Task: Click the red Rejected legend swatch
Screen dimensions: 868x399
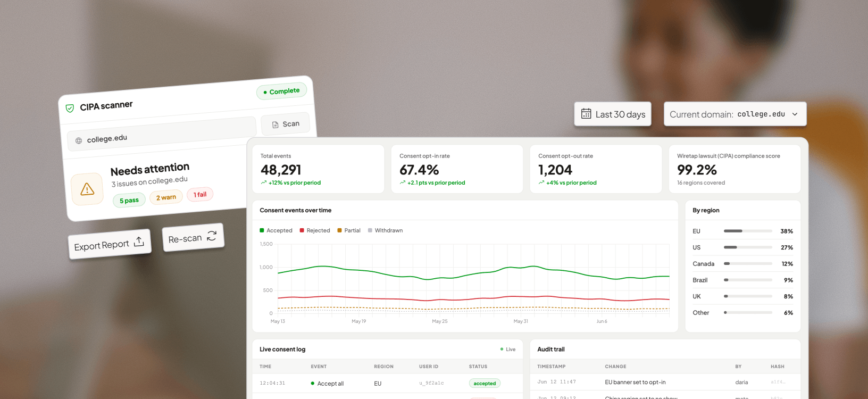Action: click(x=302, y=230)
